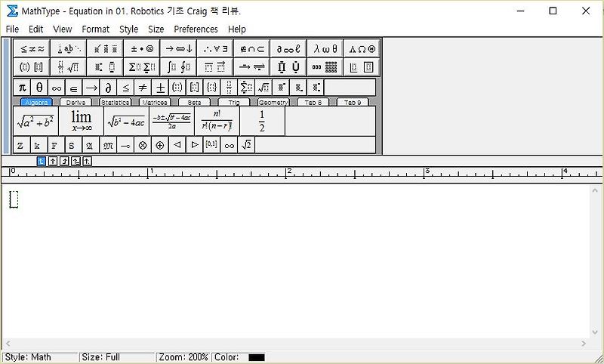This screenshot has width=604, height=364.
Task: Open the Format menu
Action: tap(96, 29)
